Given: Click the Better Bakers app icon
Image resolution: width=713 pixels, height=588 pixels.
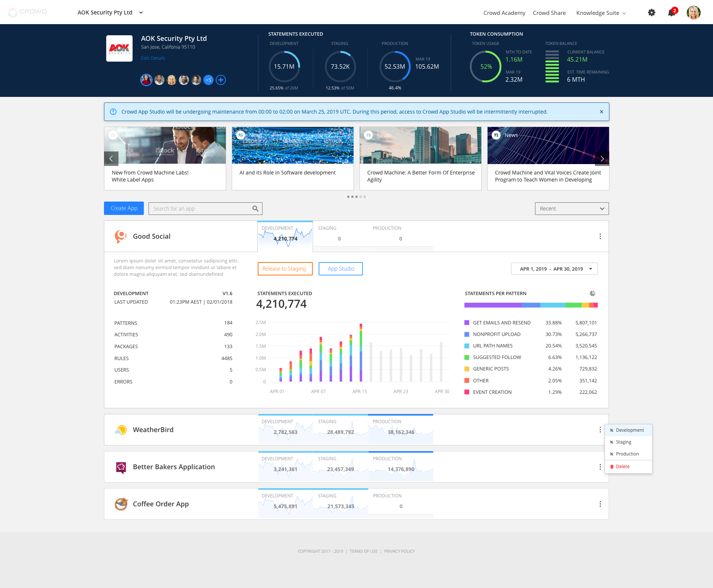Looking at the screenshot, I should (x=121, y=467).
